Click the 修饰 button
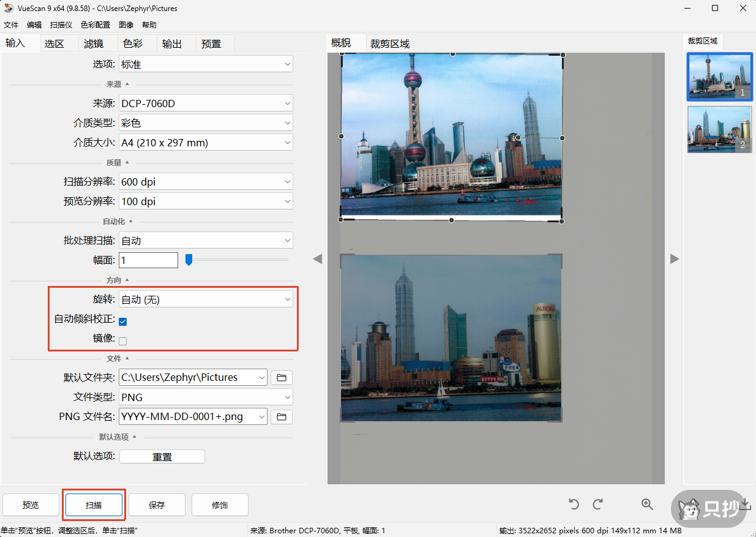This screenshot has height=537, width=756. point(220,505)
